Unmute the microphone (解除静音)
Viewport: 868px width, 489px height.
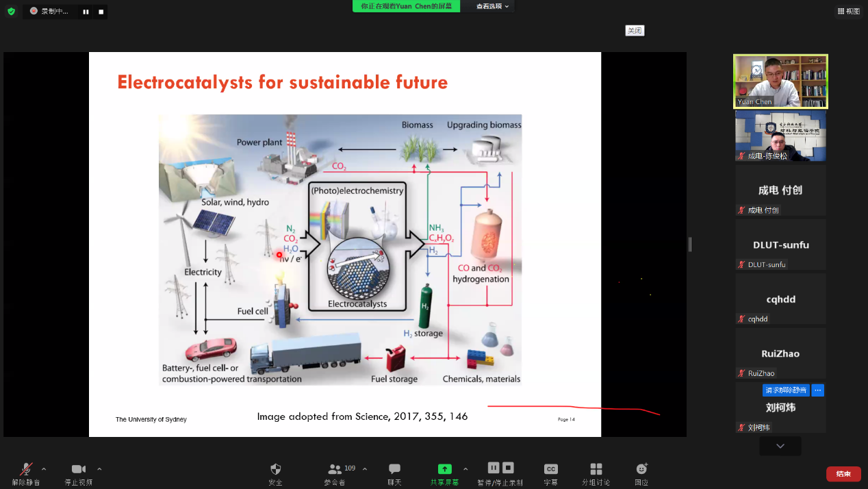pos(26,469)
